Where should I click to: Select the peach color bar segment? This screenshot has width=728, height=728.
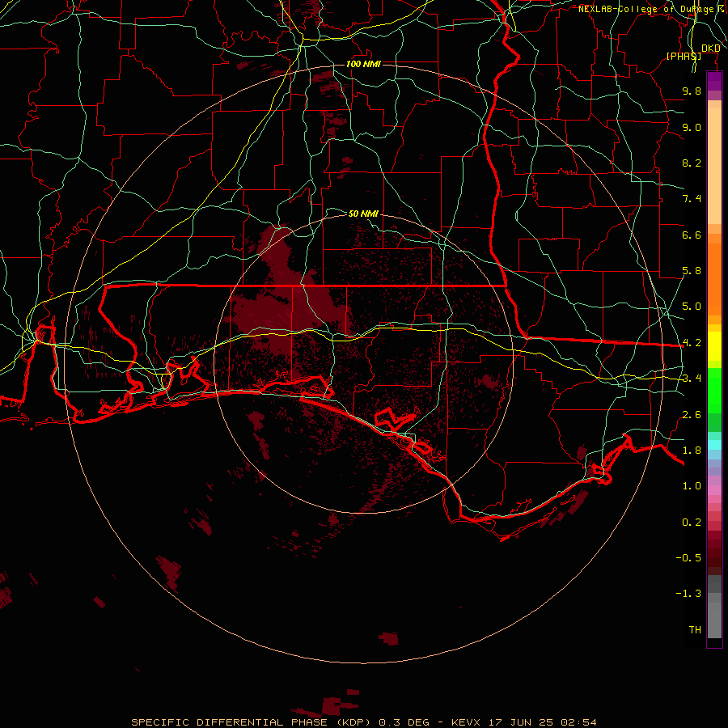(x=714, y=166)
